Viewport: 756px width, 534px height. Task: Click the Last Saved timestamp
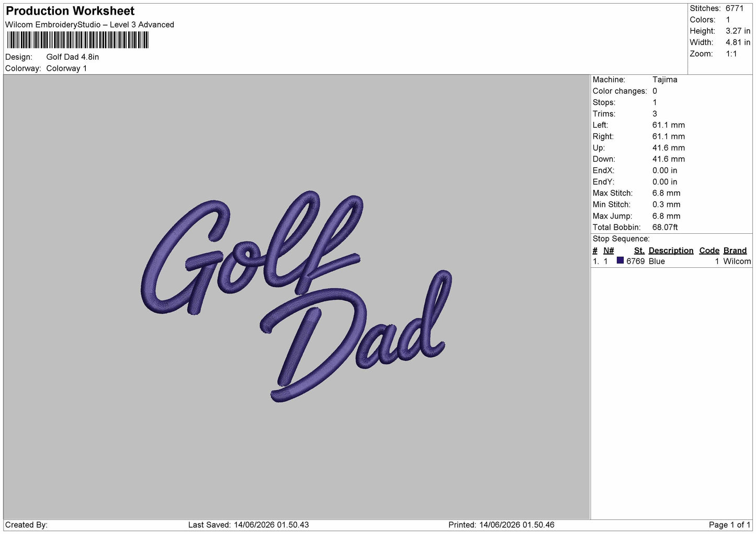pyautogui.click(x=249, y=525)
